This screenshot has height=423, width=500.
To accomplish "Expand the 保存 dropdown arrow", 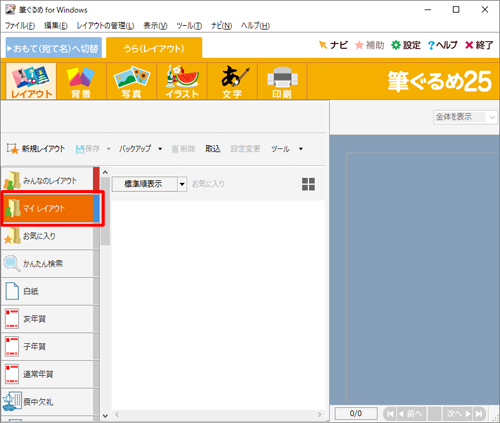I will point(109,149).
